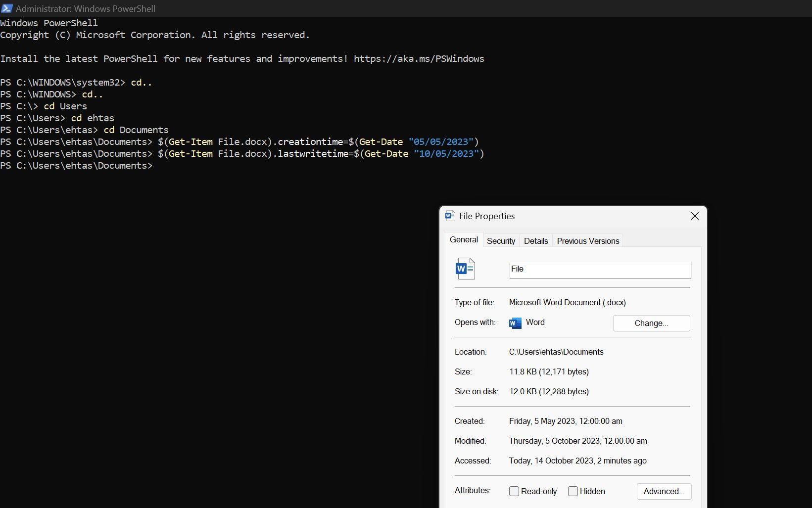Click the Modified date value in properties
Viewport: 812px width, 508px height.
click(578, 441)
